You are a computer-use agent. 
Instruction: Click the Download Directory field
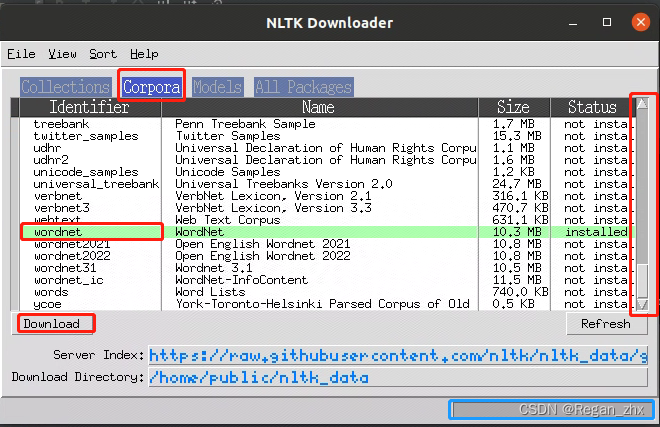(x=398, y=377)
